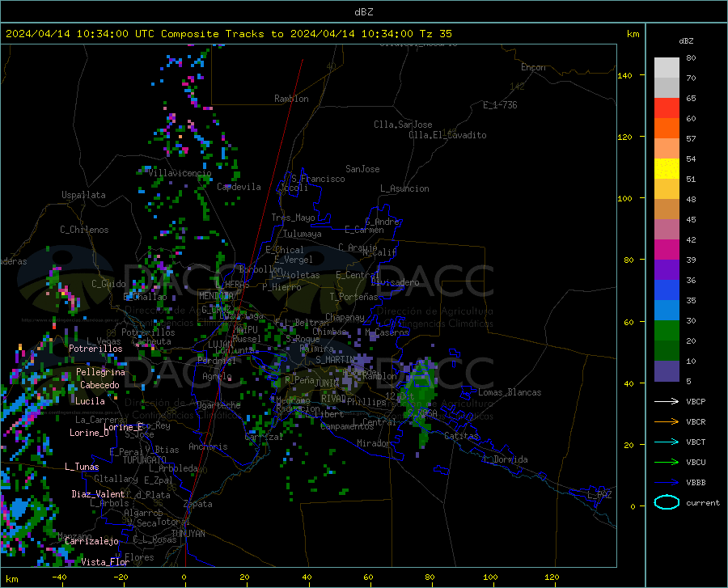Click the 'Villavicencio' map label
728x588 pixels.
point(180,173)
